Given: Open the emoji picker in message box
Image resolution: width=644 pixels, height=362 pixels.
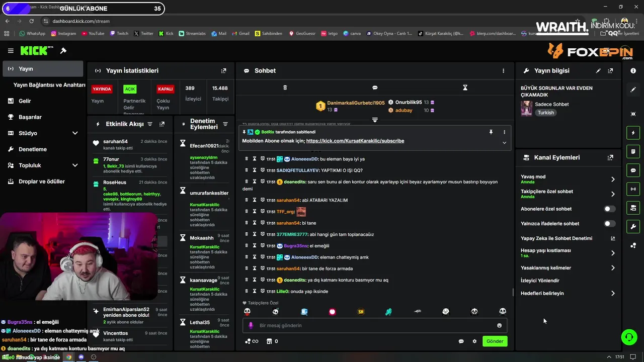Looking at the screenshot, I should (499, 325).
